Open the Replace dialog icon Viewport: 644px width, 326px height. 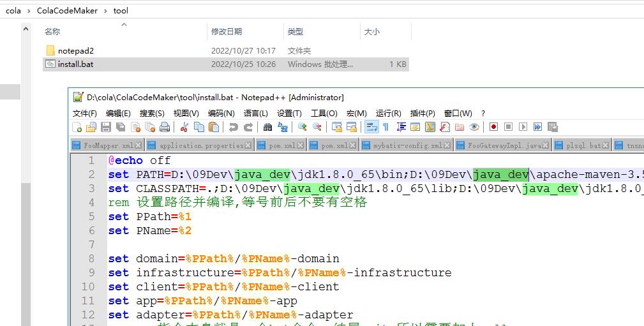283,128
